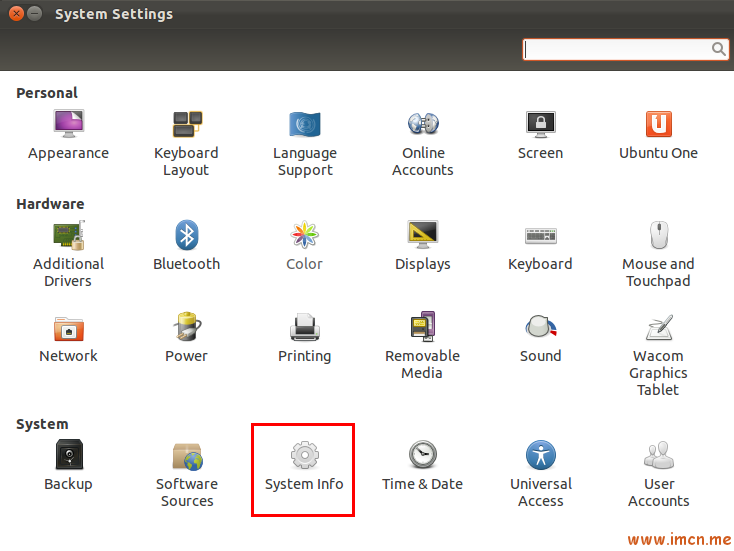Open the Screen lock monitor icon
This screenshot has height=551, width=734.
(541, 124)
